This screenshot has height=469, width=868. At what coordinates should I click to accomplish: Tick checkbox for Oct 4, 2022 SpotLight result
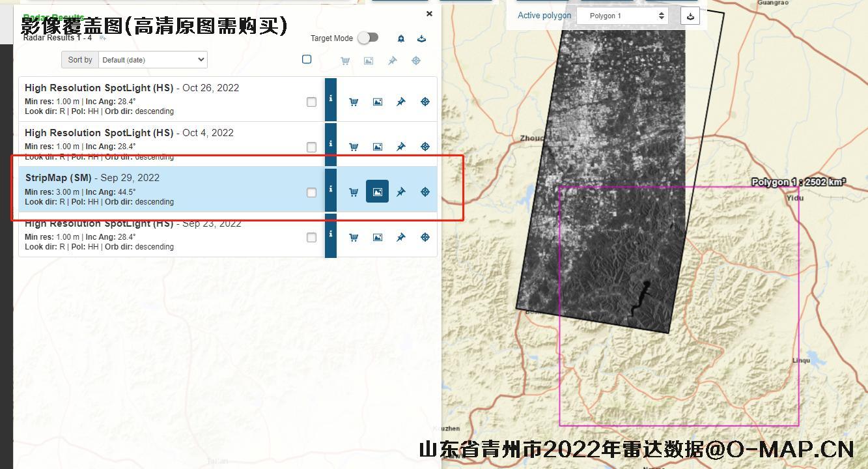[311, 147]
